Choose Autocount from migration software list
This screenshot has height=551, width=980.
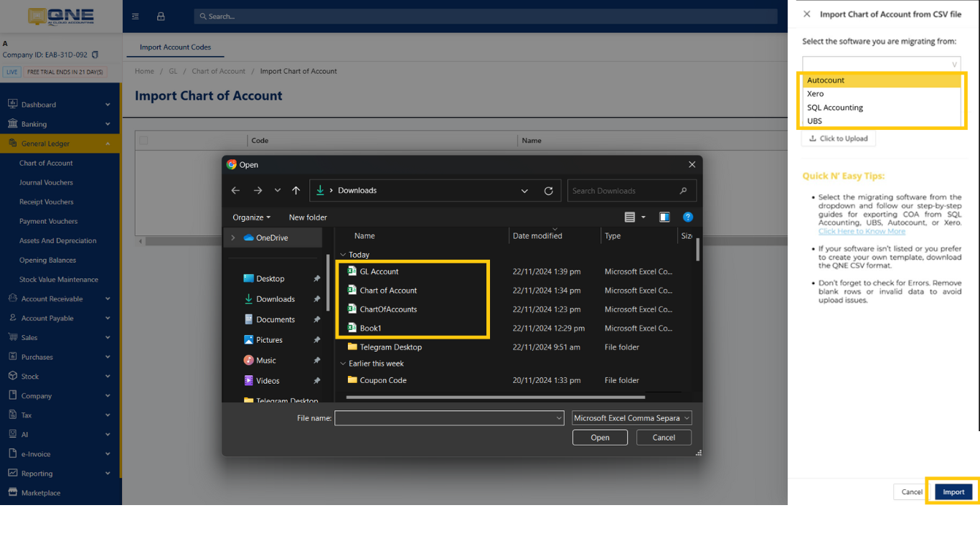pos(882,80)
